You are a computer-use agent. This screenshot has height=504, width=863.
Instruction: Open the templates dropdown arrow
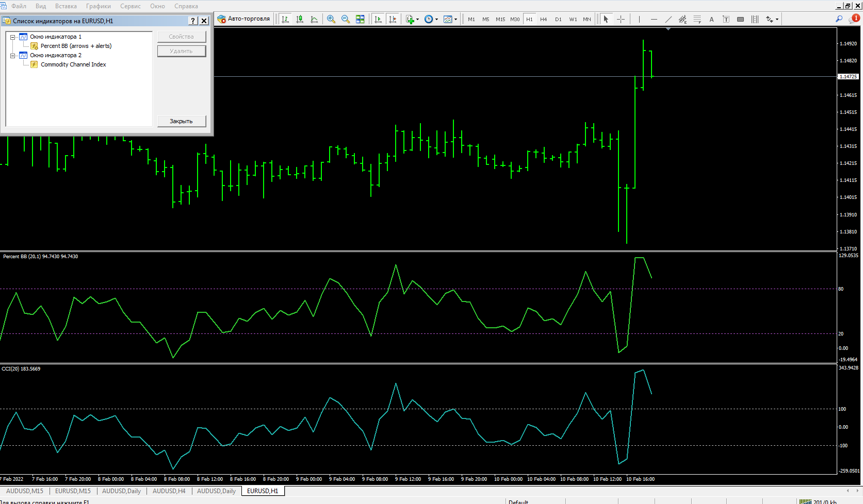click(x=455, y=19)
